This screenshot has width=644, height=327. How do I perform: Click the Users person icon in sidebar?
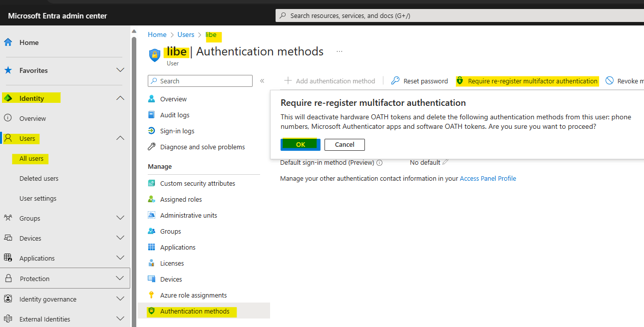pyautogui.click(x=8, y=138)
